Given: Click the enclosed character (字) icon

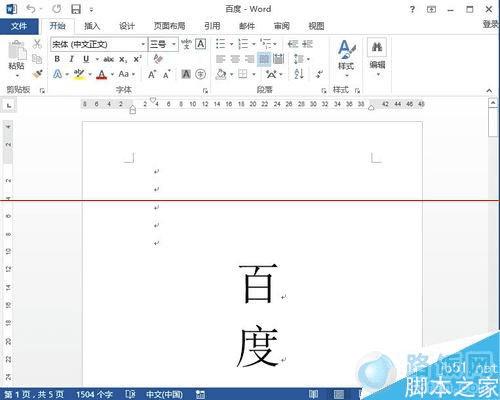Looking at the screenshot, I should click(200, 74).
